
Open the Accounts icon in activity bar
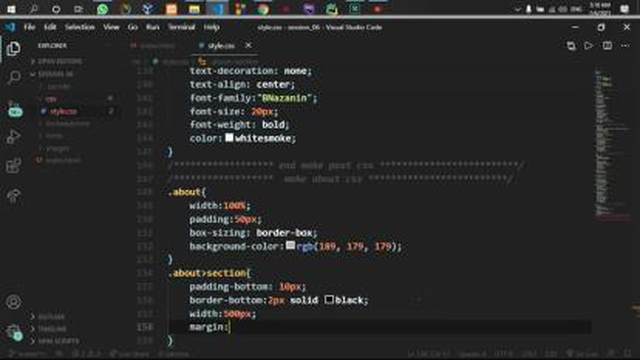click(13, 302)
